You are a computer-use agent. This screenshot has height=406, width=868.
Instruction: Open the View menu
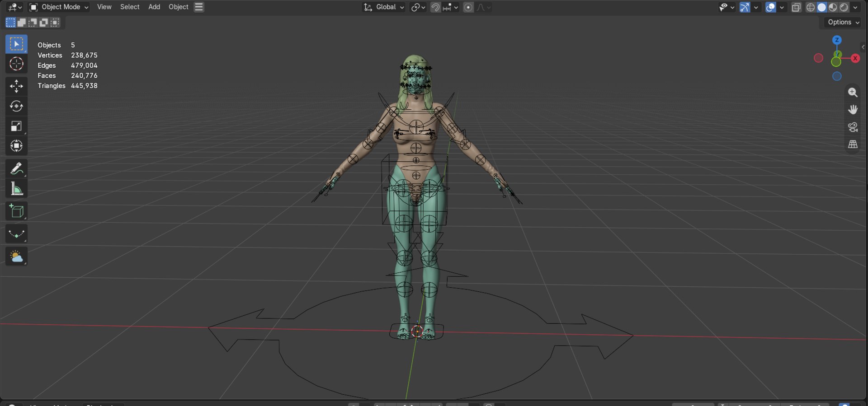click(x=104, y=7)
